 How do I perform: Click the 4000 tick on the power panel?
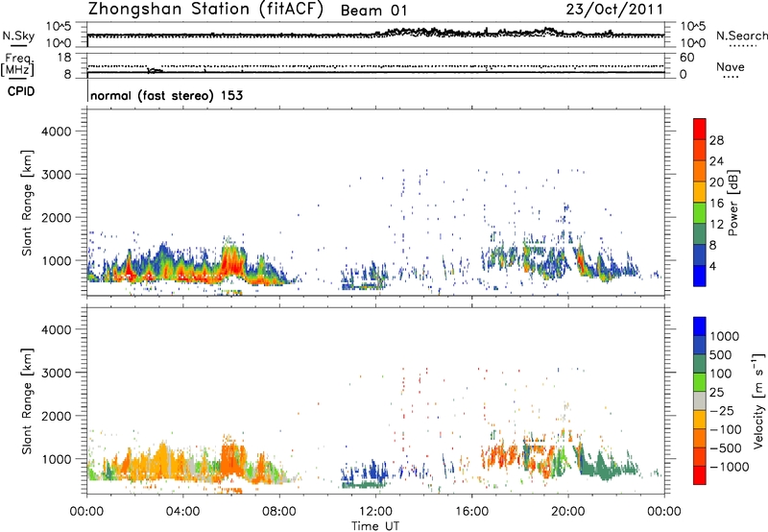[x=57, y=132]
